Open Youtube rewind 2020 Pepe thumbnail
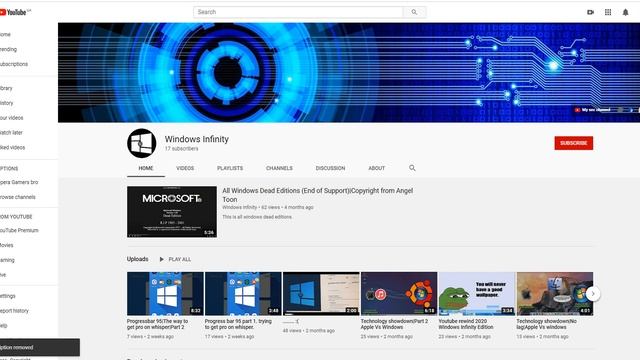The height and width of the screenshot is (360, 640). click(x=477, y=293)
